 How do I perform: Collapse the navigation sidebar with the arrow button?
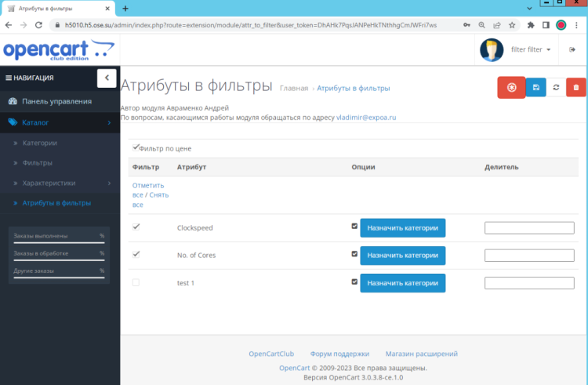point(107,78)
